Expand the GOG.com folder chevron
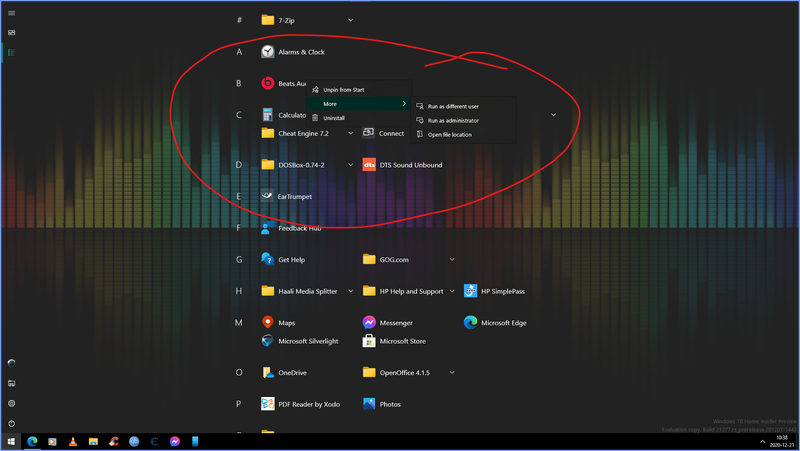800x451 pixels. click(452, 260)
